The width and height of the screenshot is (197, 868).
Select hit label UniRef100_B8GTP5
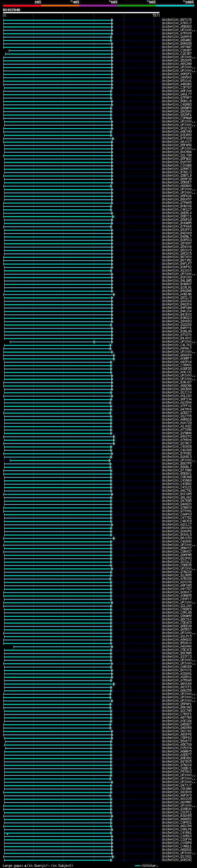tap(177, 464)
